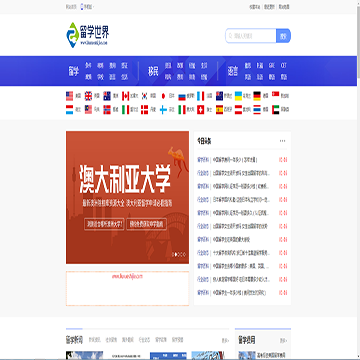Image resolution: width=360 pixels, height=360 pixels.
Task: Select the Denmark flag
Action: point(144,110)
